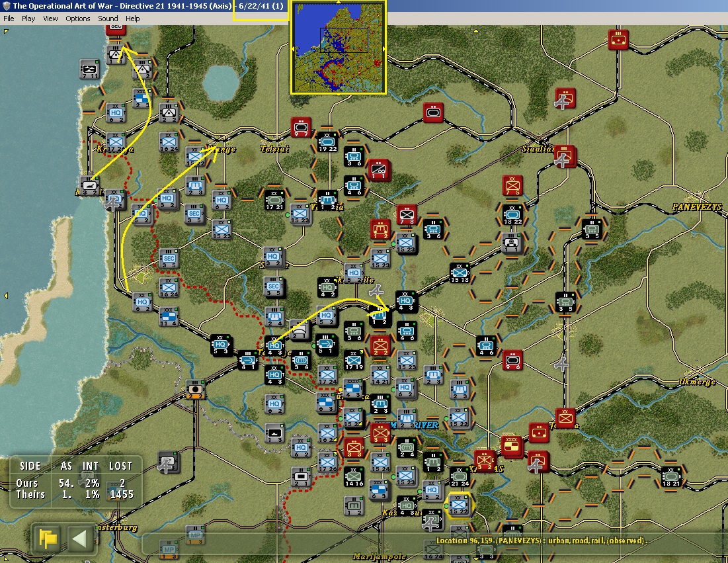Open the Play menu

click(28, 19)
